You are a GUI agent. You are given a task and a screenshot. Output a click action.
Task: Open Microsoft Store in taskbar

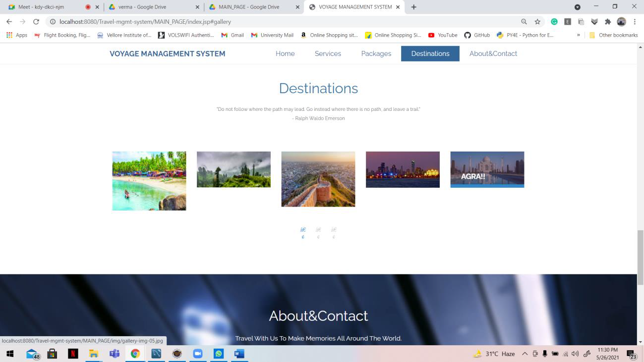[52, 354]
